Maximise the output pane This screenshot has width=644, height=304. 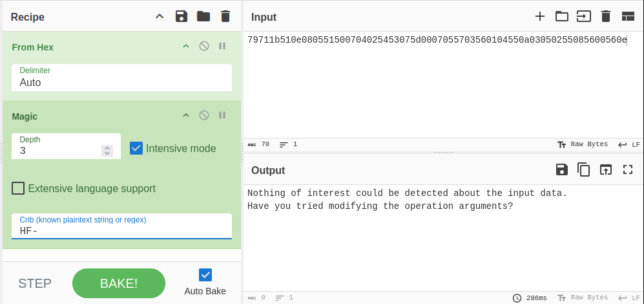pos(628,169)
